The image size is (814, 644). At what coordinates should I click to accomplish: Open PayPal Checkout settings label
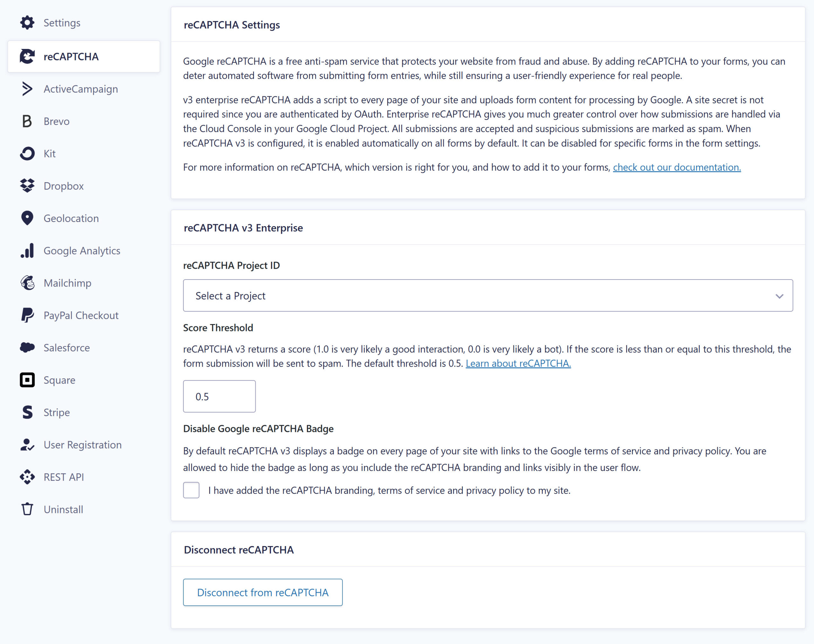point(81,315)
